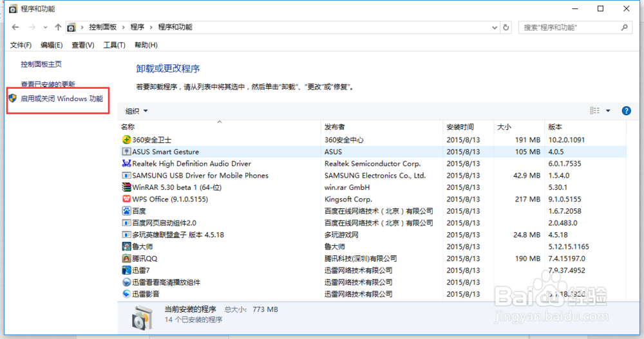Click the refresh icon beside address bar

(x=506, y=28)
